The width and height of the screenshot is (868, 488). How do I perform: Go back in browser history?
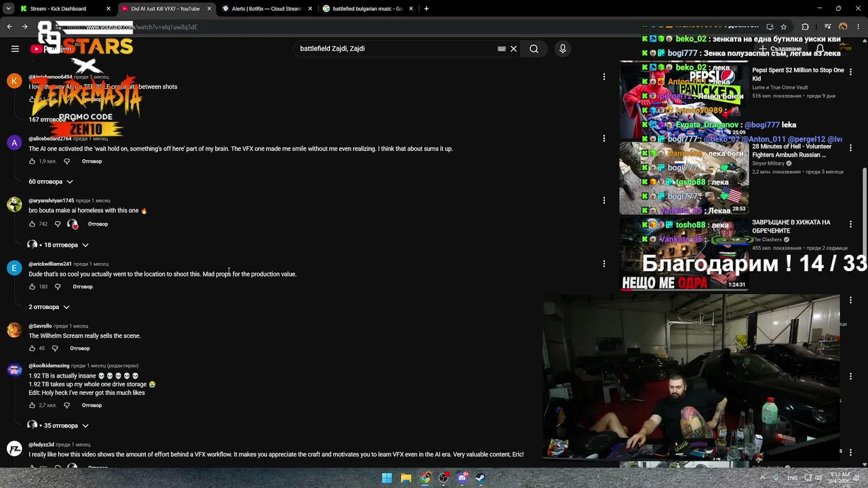click(9, 27)
